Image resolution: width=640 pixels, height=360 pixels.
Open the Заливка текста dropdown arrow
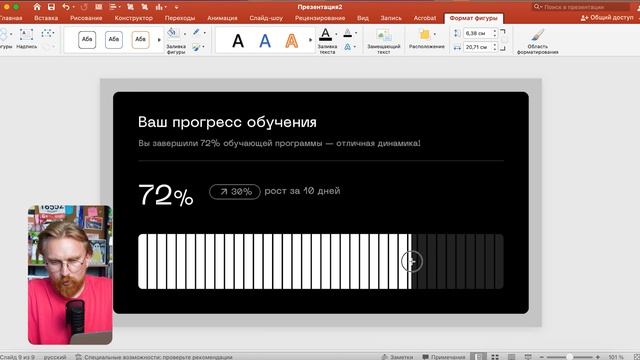tap(336, 34)
